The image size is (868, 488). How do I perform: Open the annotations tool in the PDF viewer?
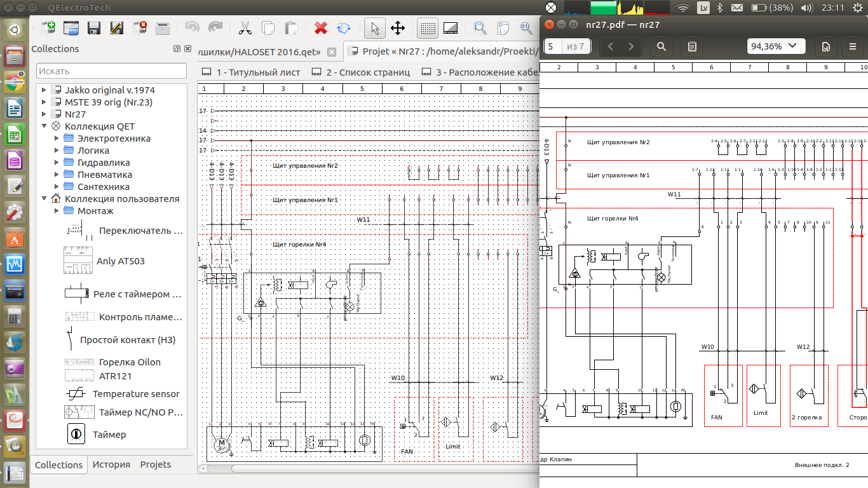(x=691, y=46)
